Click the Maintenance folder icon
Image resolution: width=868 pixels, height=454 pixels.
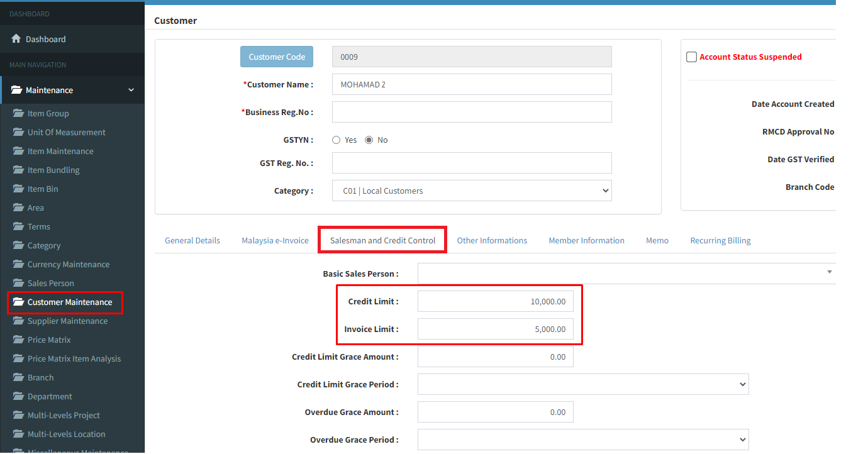coord(16,90)
